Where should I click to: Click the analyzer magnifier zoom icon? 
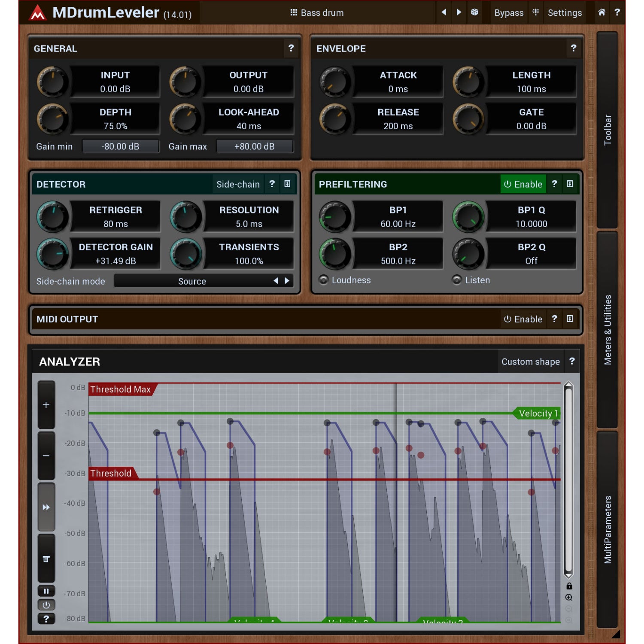(569, 598)
